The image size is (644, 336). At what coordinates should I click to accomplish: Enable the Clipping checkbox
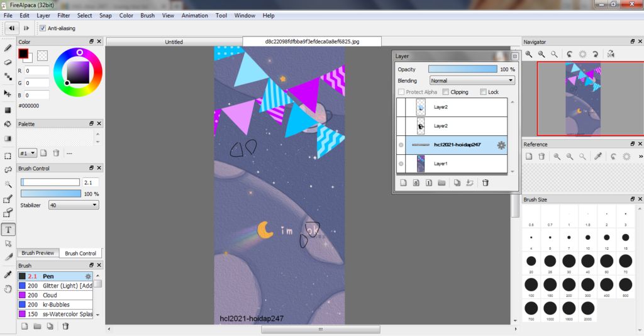[x=446, y=92]
